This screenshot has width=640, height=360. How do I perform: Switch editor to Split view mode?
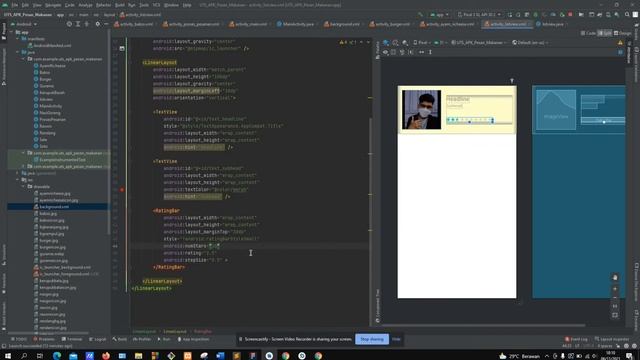click(605, 33)
